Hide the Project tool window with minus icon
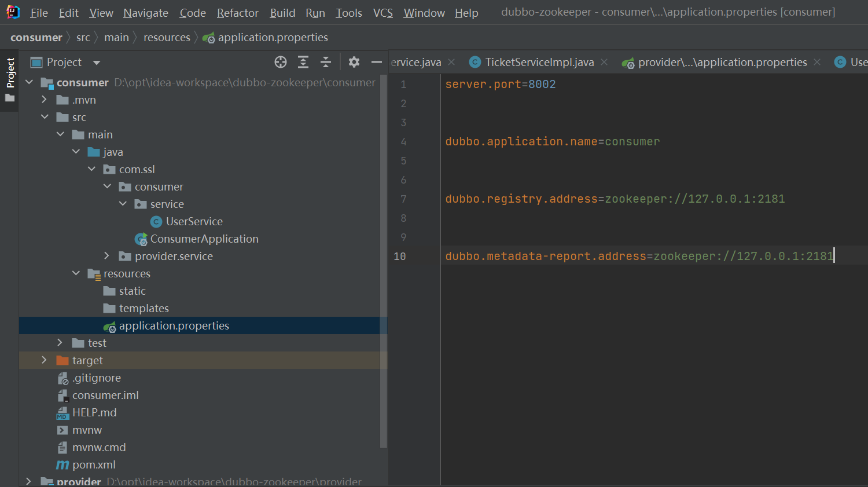868x487 pixels. pyautogui.click(x=377, y=62)
